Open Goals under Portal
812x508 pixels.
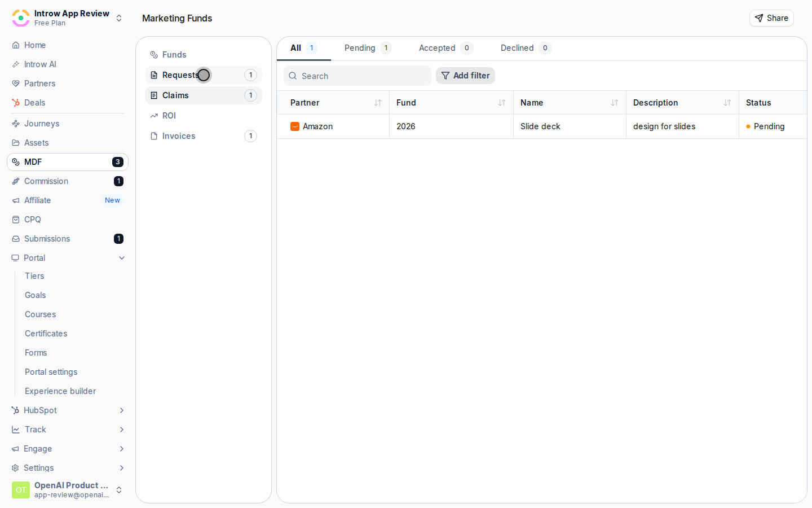[36, 295]
